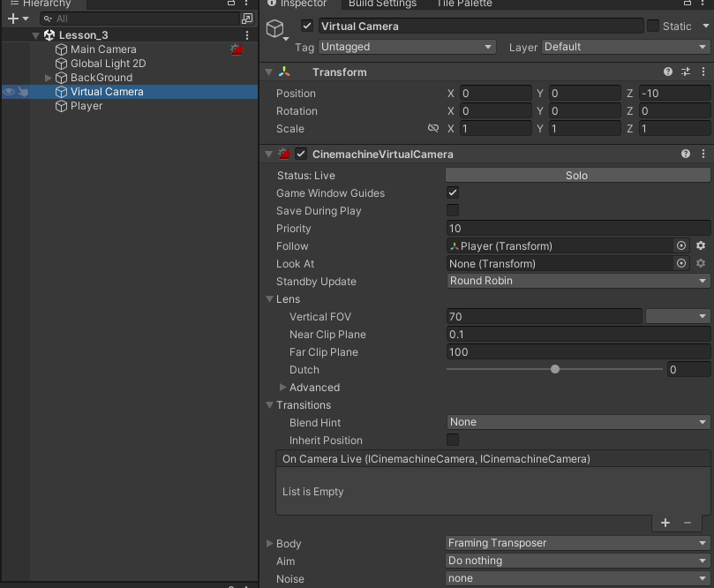The width and height of the screenshot is (714, 588).
Task: Click the GameObject cube icon in Inspector
Action: coord(275,29)
